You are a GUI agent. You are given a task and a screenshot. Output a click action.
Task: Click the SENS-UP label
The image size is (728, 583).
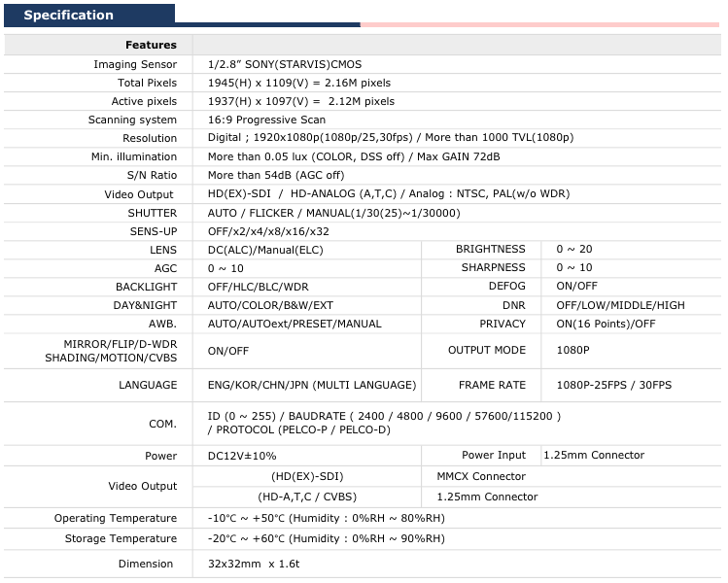pyautogui.click(x=154, y=231)
